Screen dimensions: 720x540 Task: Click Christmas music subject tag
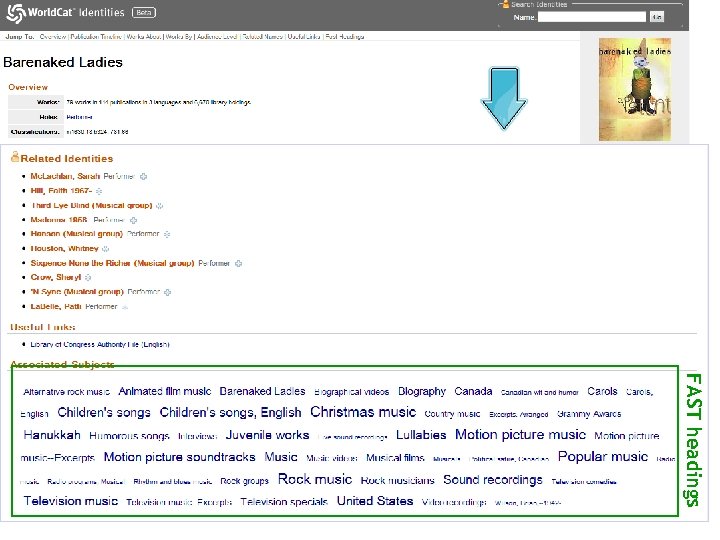(363, 412)
